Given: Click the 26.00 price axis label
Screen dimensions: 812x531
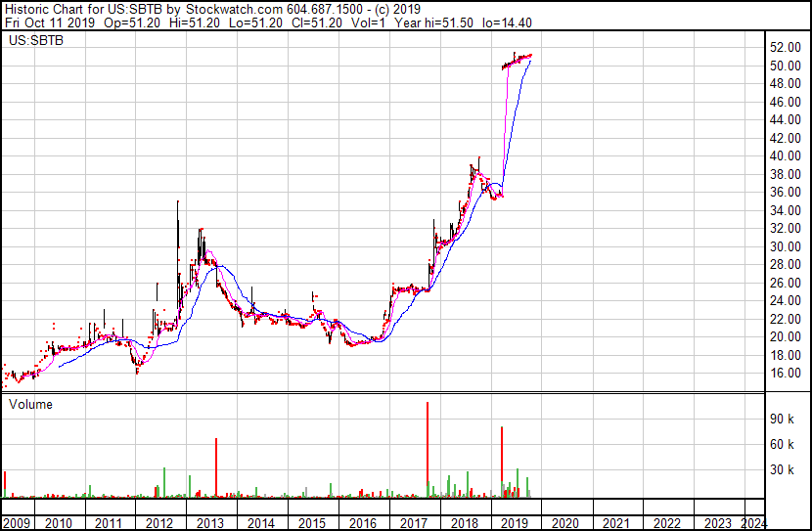Looking at the screenshot, I should (x=785, y=283).
